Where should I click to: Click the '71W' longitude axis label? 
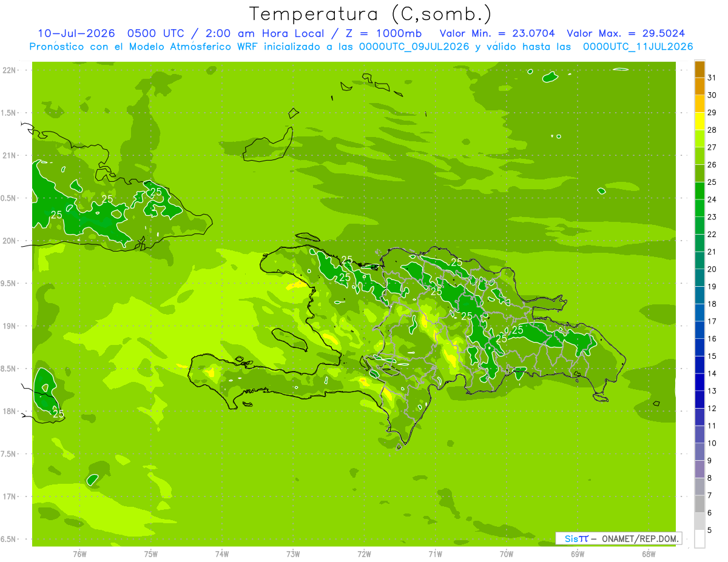click(435, 555)
